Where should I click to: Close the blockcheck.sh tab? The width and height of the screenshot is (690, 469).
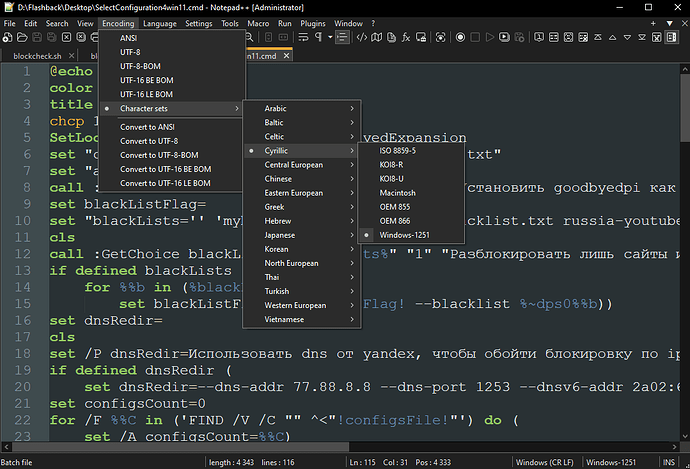click(x=71, y=56)
